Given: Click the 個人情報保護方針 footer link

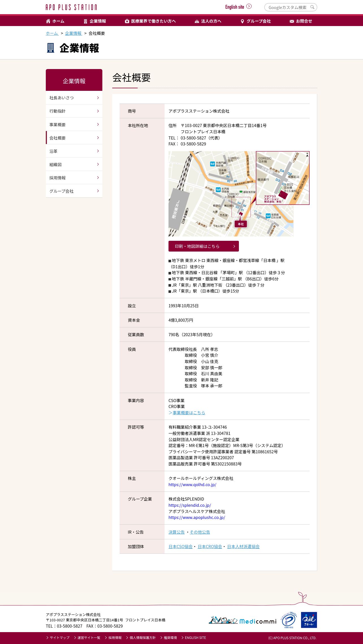Looking at the screenshot, I should (141, 638).
